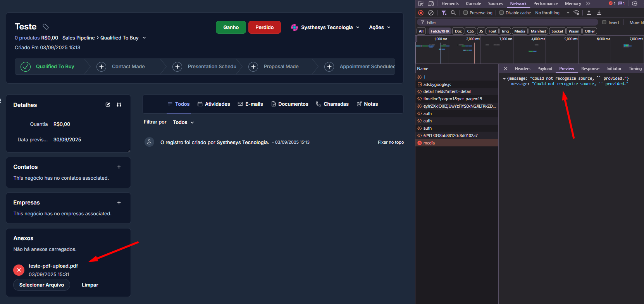The height and width of the screenshot is (304, 644).
Task: Close the request details pane
Action: click(506, 69)
